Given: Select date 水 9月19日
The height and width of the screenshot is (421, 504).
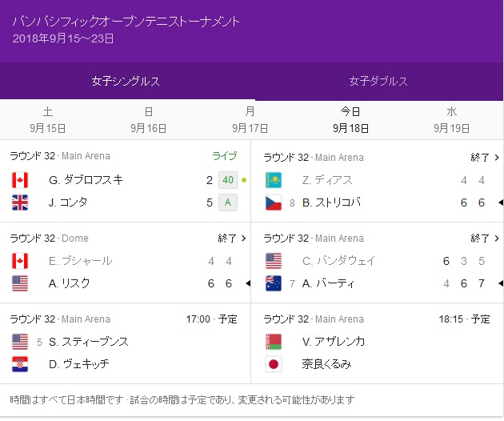Looking at the screenshot, I should pos(451,119).
